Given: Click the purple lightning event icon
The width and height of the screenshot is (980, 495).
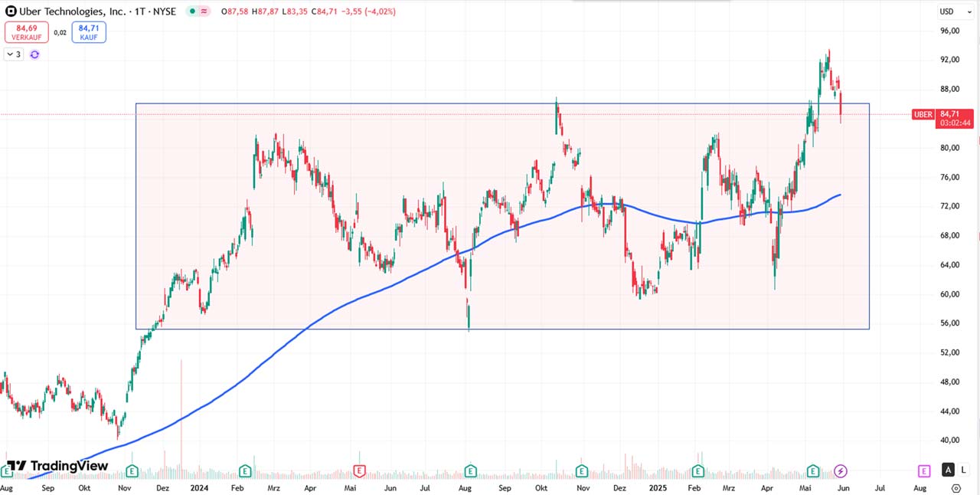Looking at the screenshot, I should click(841, 470).
